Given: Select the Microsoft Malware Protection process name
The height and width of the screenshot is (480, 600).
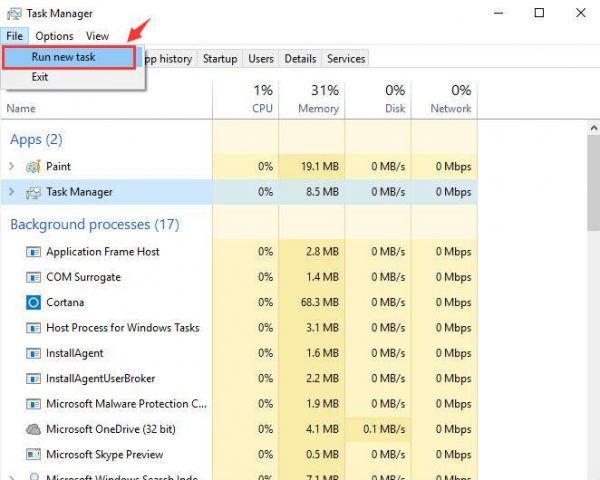Looking at the screenshot, I should pyautogui.click(x=126, y=404).
